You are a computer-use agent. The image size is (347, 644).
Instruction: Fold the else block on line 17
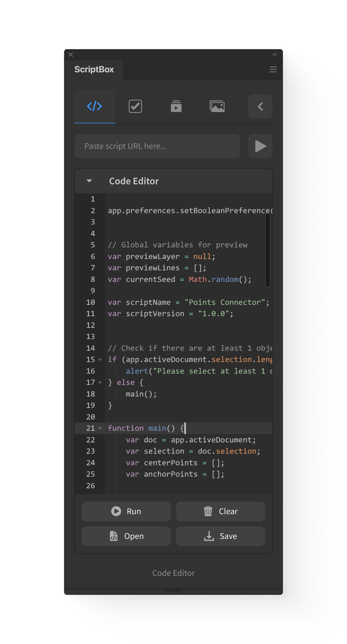point(100,383)
